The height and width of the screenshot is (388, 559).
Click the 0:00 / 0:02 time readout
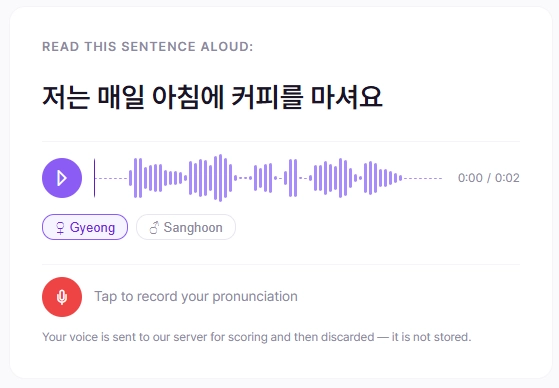pos(488,178)
